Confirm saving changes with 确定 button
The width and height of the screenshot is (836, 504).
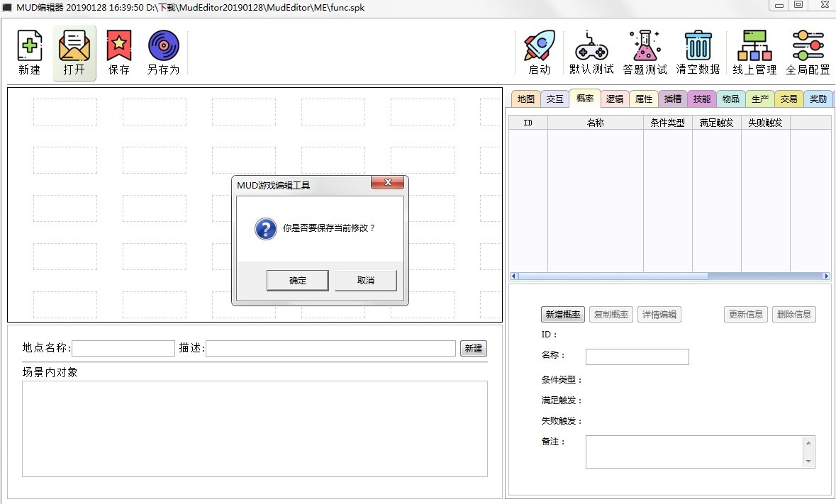pos(297,280)
